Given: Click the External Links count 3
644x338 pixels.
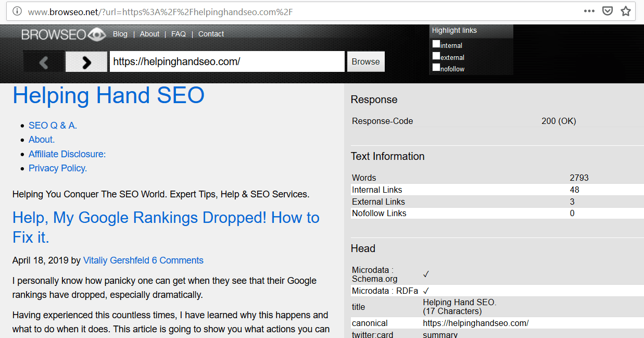Looking at the screenshot, I should (x=572, y=202).
